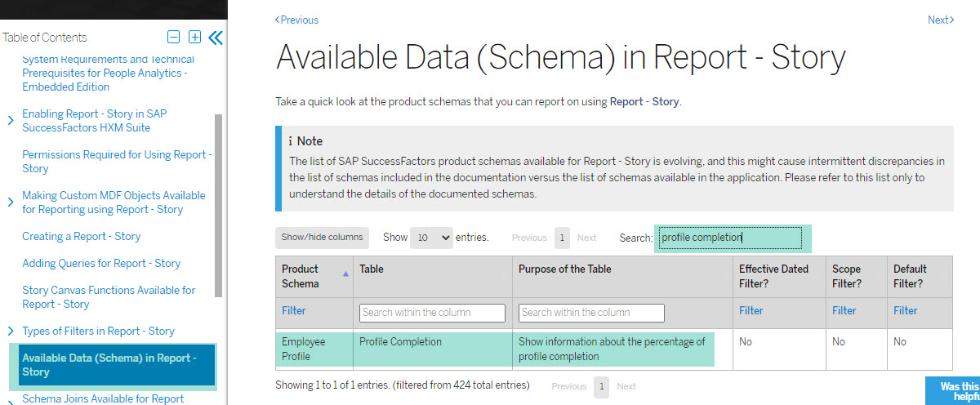Click Purpose of the Table header
This screenshot has width=980, height=405.
(x=622, y=276)
